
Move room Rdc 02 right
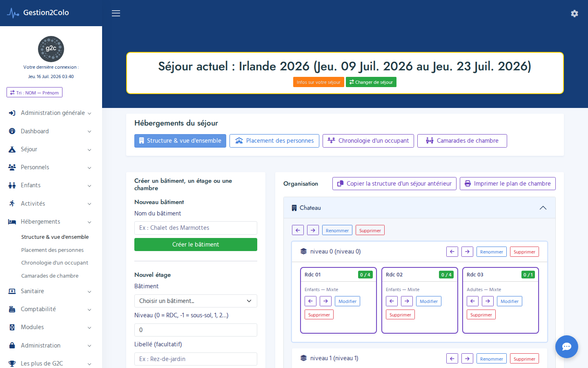click(407, 301)
